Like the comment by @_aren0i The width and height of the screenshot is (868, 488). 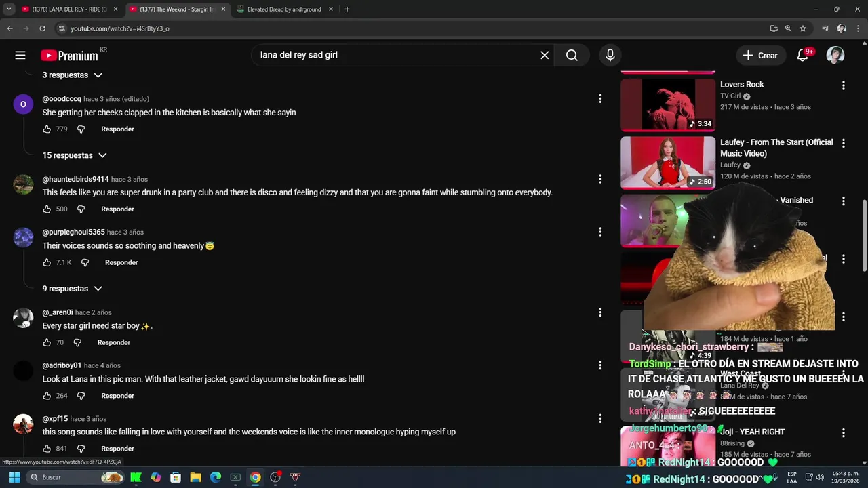point(47,343)
